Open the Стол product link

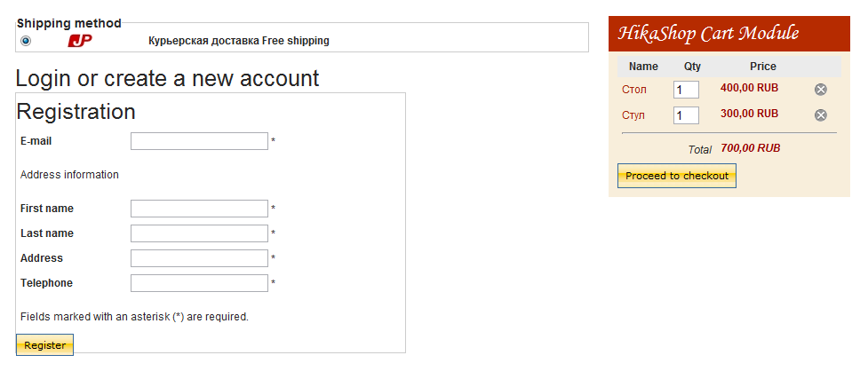click(x=634, y=90)
